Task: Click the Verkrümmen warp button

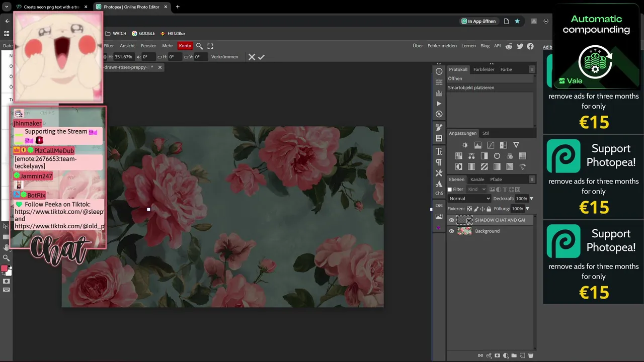Action: pyautogui.click(x=224, y=57)
